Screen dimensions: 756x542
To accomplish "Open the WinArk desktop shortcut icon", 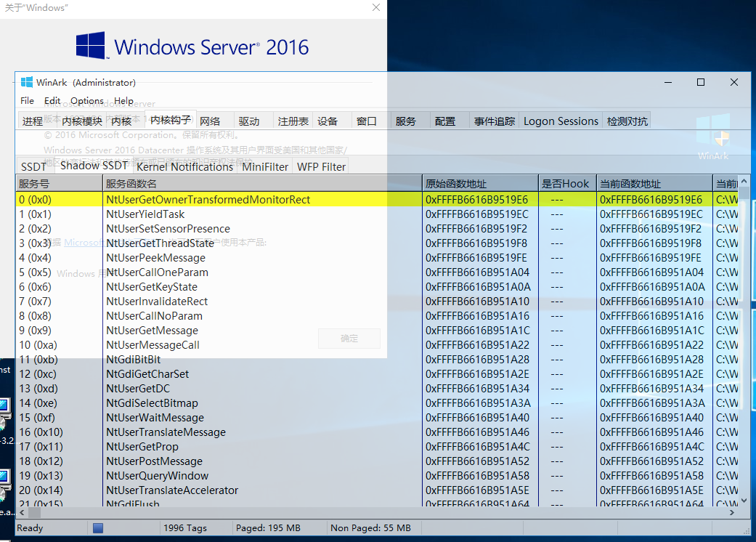I will [713, 137].
